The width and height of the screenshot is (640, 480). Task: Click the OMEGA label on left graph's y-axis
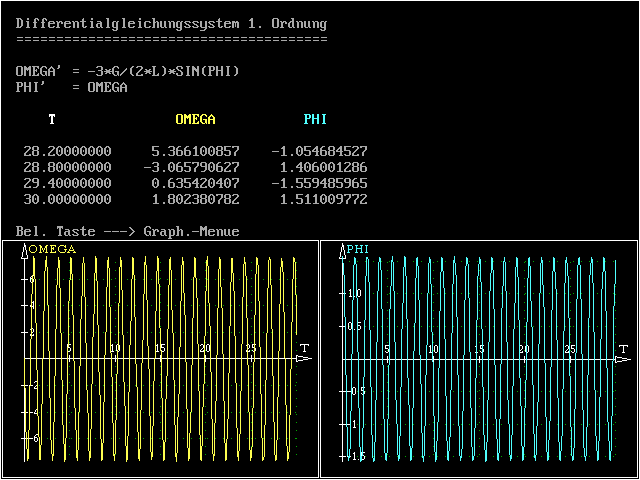pyautogui.click(x=52, y=248)
